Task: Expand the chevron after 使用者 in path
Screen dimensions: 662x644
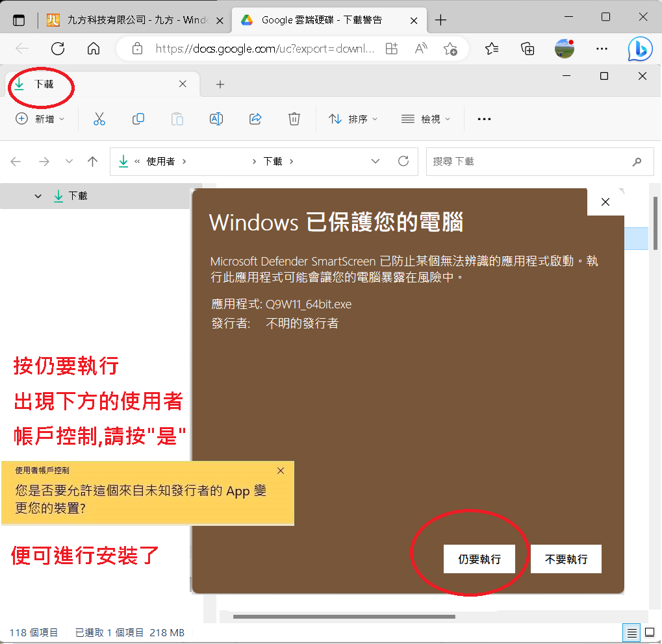Action: pyautogui.click(x=184, y=161)
